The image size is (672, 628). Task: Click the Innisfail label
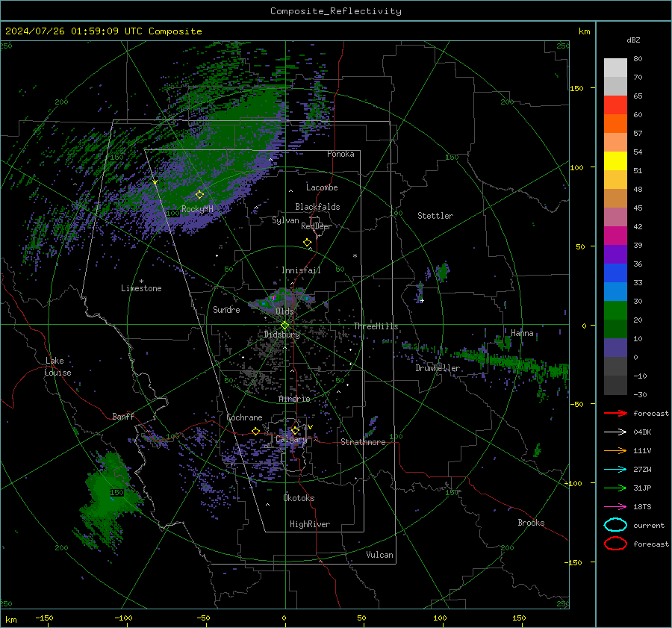point(301,270)
